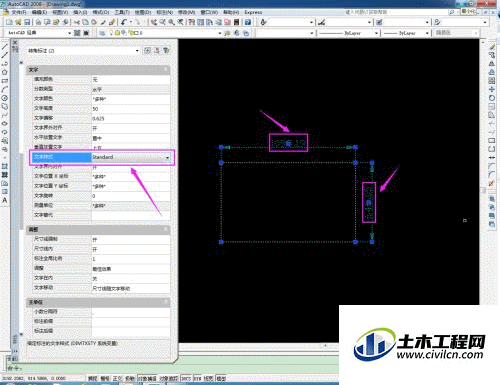Collapse the 调整 section in Properties palette
This screenshot has height=385, width=500.
(165, 229)
